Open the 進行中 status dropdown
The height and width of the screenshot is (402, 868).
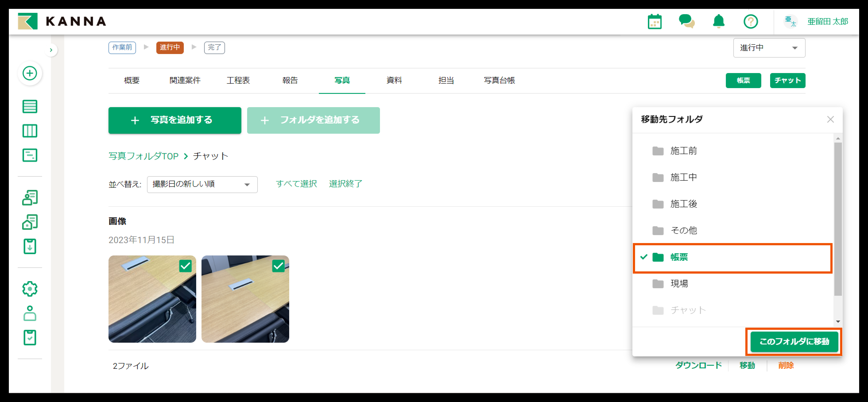click(x=769, y=48)
